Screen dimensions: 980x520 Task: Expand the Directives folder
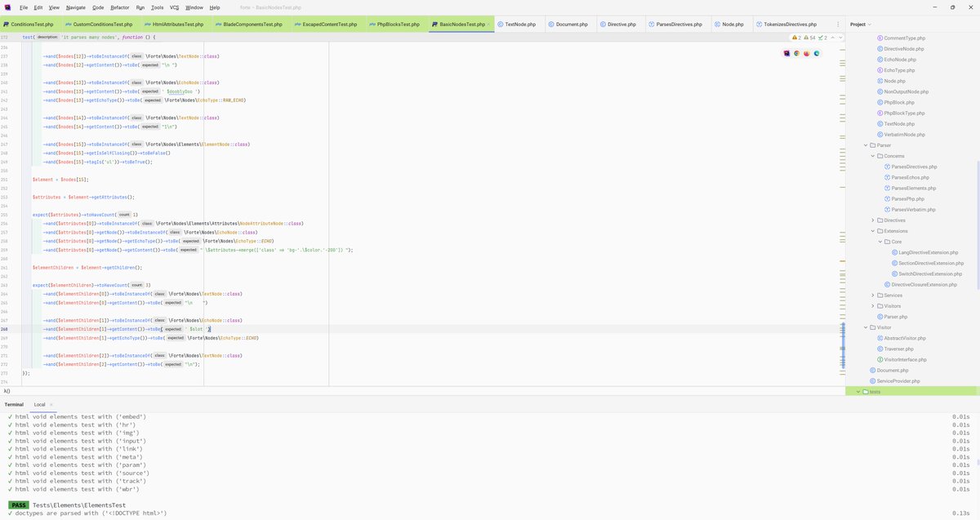tap(872, 220)
